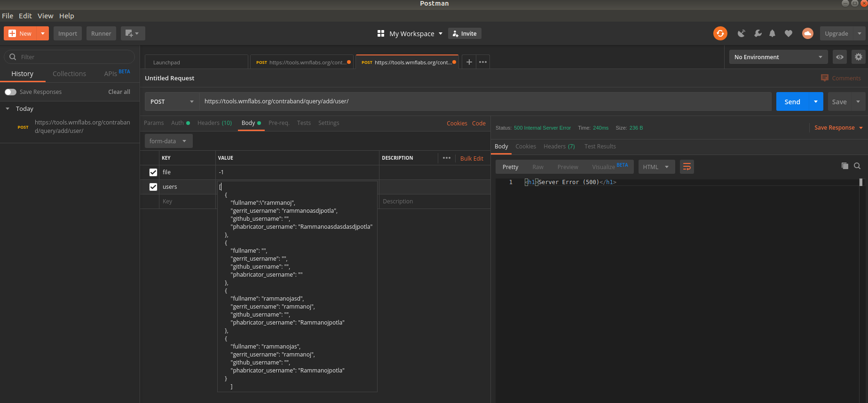Open the View menu
868x403 pixels.
(x=46, y=15)
